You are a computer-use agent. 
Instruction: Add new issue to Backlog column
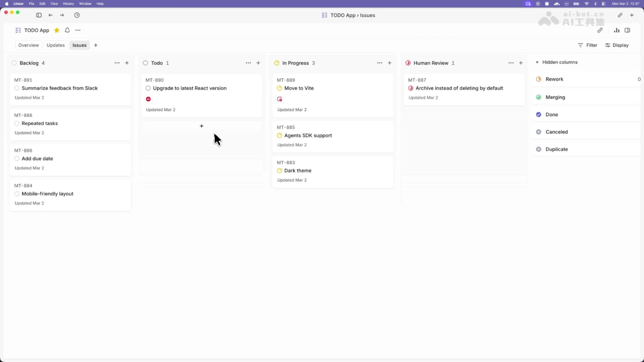pyautogui.click(x=127, y=63)
